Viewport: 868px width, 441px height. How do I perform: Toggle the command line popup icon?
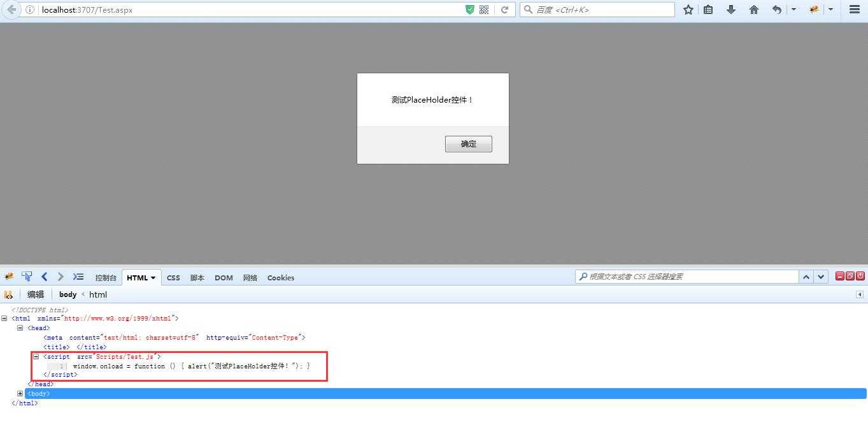click(x=78, y=277)
